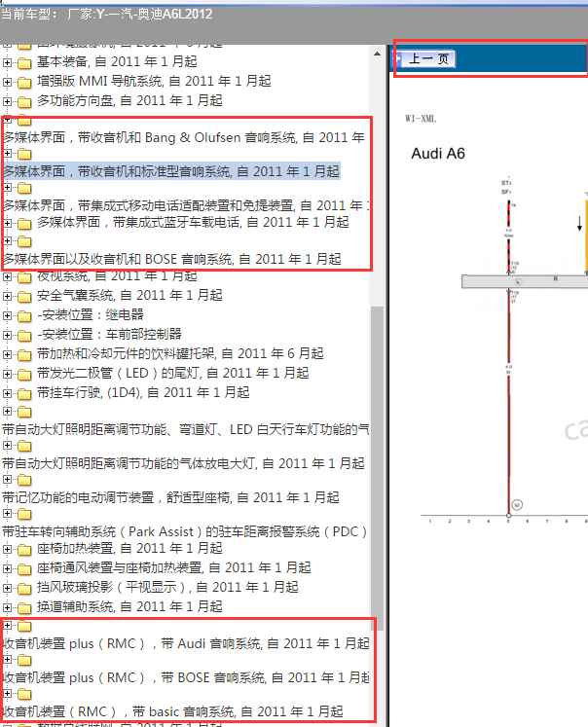The height and width of the screenshot is (727, 588).
Task: Open 安全气囊系统, 自 2011 年 1 月起
Action: coord(129,295)
